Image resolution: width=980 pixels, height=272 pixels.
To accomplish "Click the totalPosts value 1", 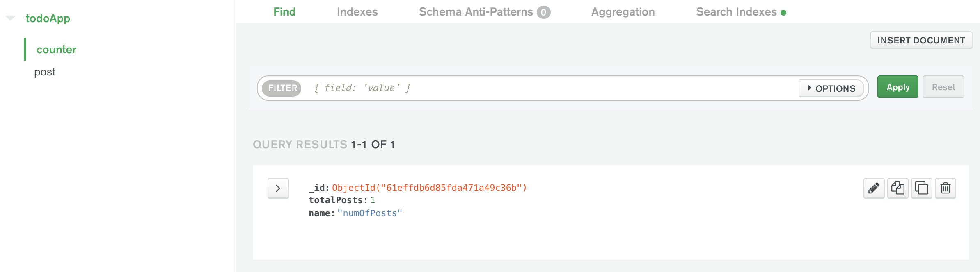I will pyautogui.click(x=373, y=200).
